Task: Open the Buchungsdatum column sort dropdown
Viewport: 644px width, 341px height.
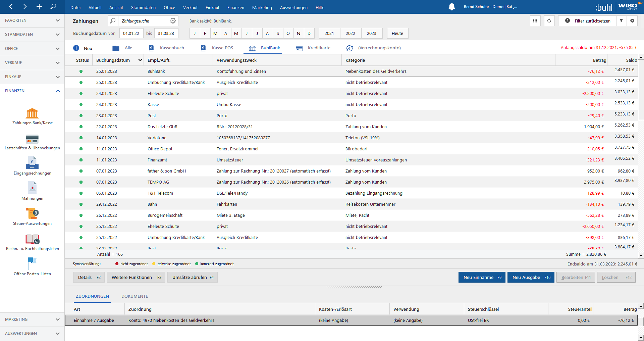Action: point(140,60)
